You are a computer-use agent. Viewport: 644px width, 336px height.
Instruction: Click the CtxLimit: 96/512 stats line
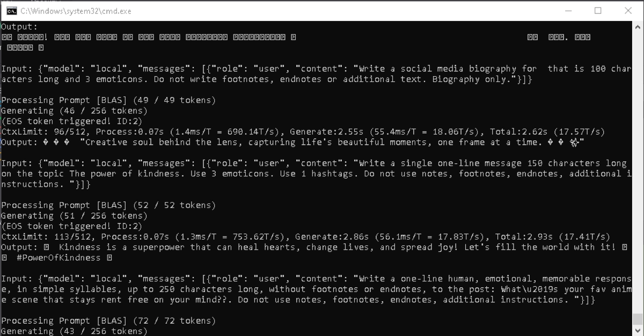coord(303,132)
